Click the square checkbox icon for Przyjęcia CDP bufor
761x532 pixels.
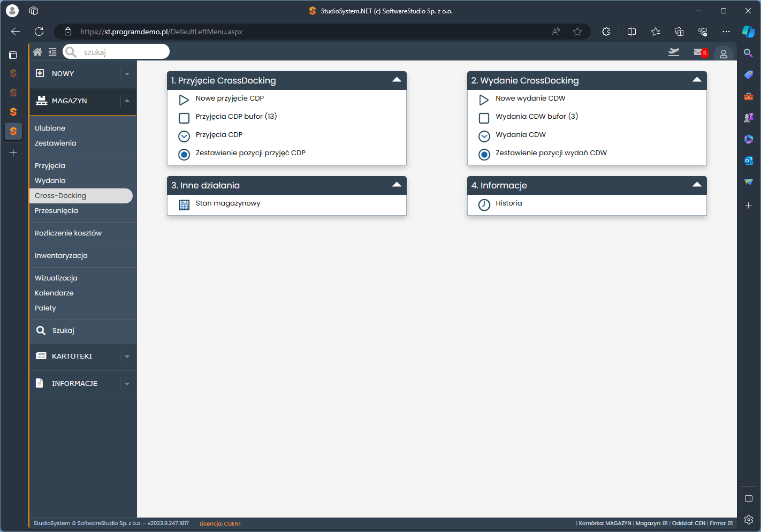184,118
